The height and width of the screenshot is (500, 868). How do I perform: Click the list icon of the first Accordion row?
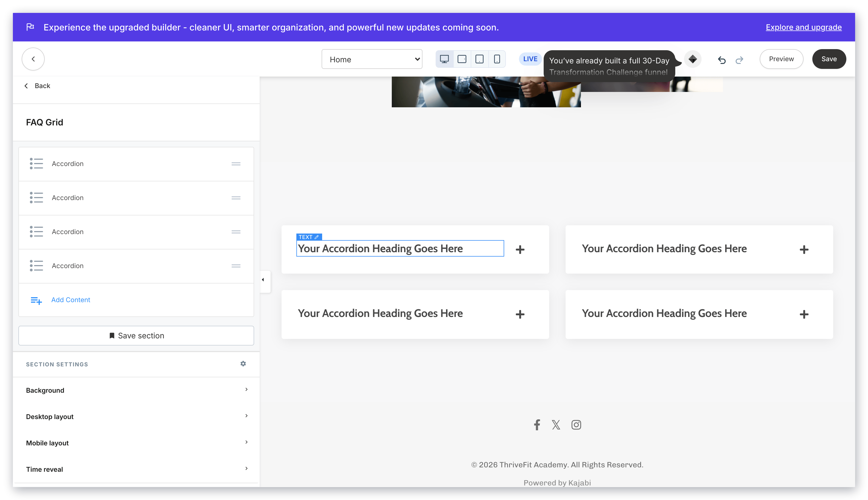pos(36,164)
